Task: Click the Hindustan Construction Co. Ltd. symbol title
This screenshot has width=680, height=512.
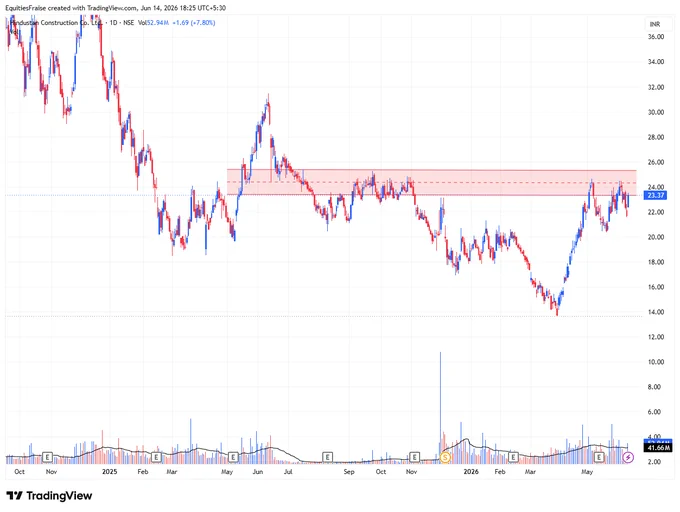Action: point(56,23)
